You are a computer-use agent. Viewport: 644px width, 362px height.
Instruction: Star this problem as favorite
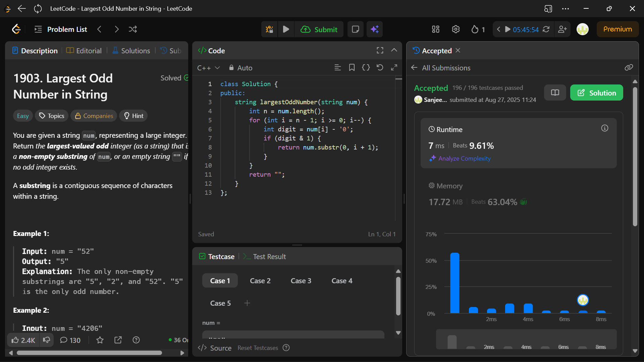point(100,340)
